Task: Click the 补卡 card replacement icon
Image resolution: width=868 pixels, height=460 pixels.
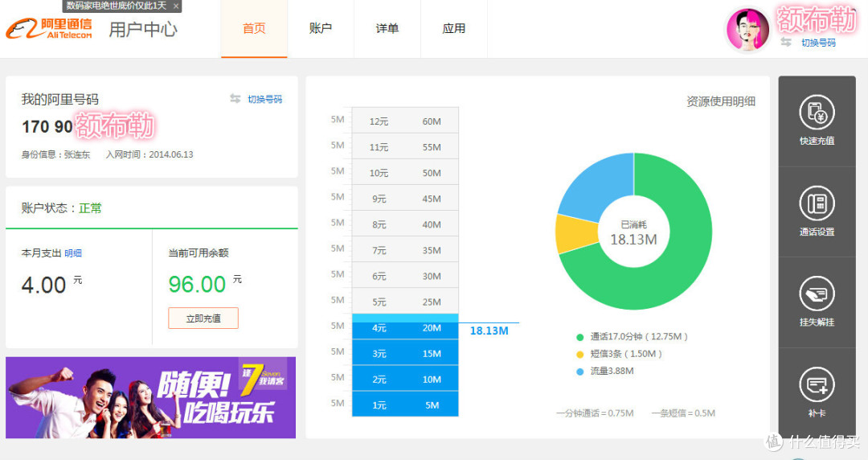Action: coord(817,384)
